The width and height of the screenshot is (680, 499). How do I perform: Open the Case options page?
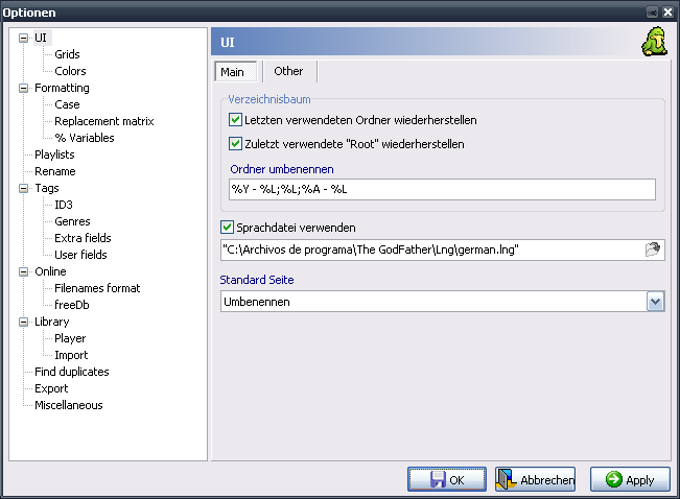pos(67,104)
